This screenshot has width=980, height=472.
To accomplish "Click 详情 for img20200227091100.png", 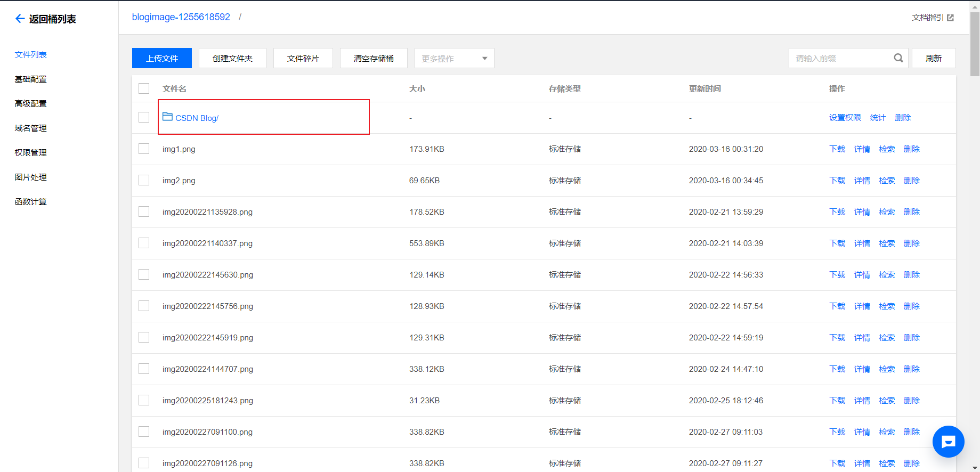I will (862, 432).
